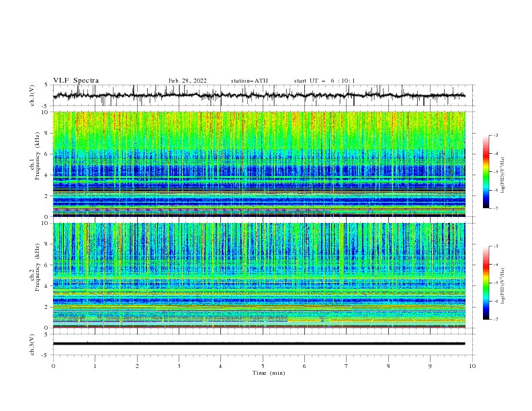532x411 pixels.
Task: Click the '-7' label on lower color scale
Action: tap(495, 320)
